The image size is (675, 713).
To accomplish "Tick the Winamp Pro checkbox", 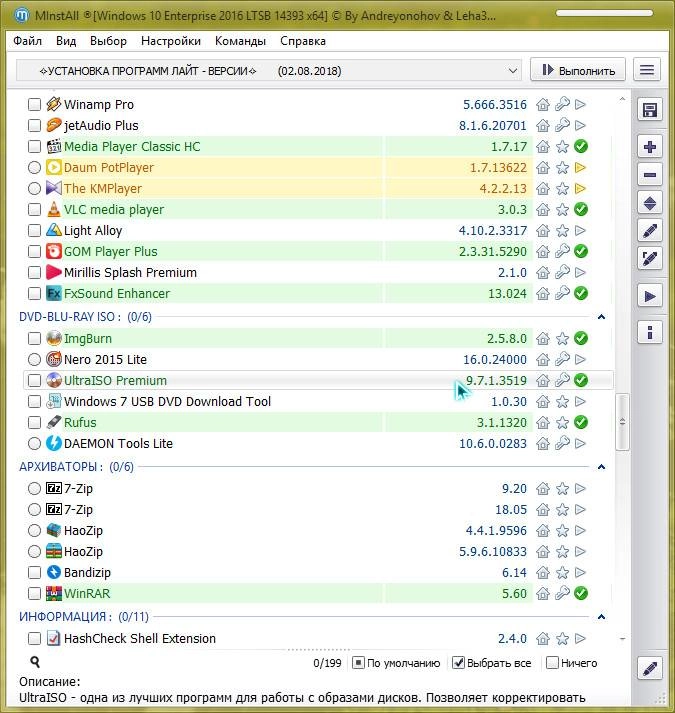I will tap(35, 105).
